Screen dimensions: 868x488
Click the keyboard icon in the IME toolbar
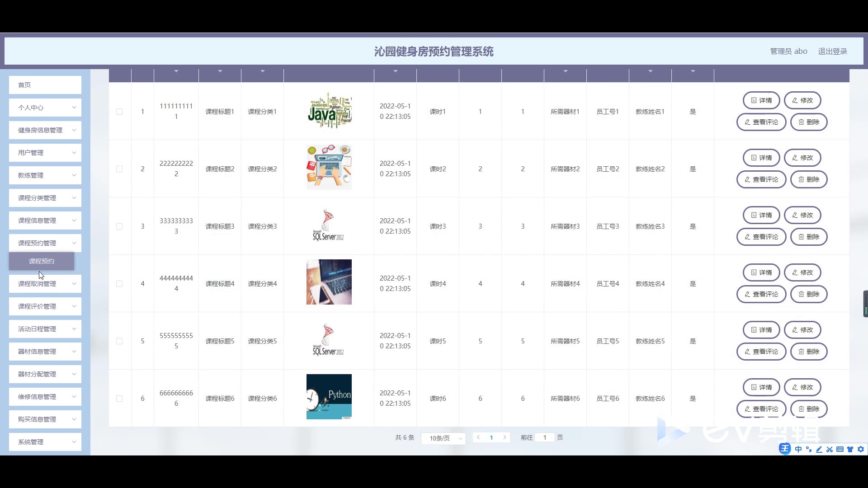tap(840, 449)
